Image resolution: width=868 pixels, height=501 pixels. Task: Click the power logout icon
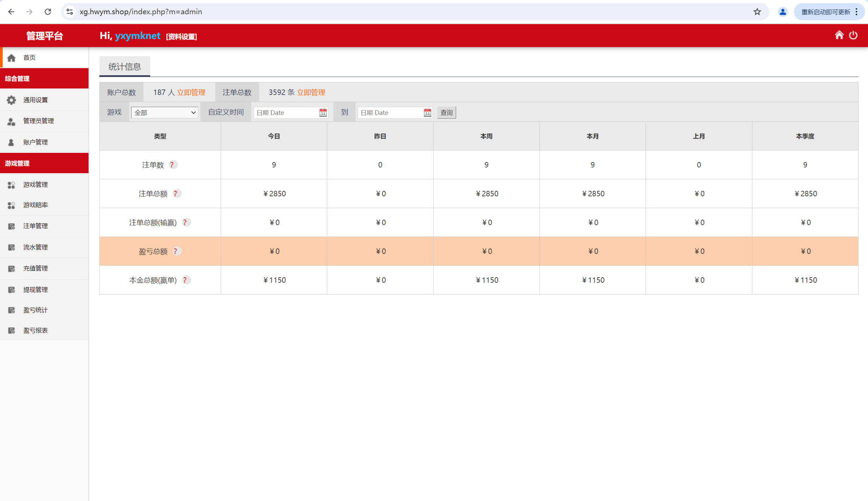click(853, 35)
